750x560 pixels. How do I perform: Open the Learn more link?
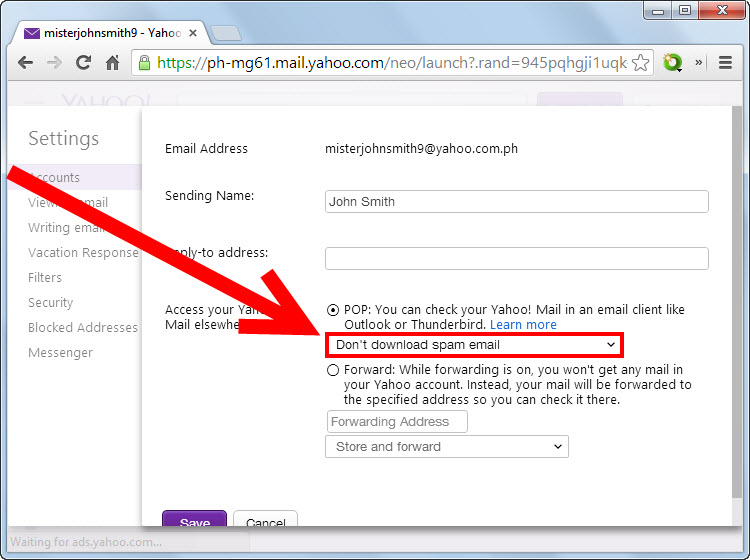523,325
